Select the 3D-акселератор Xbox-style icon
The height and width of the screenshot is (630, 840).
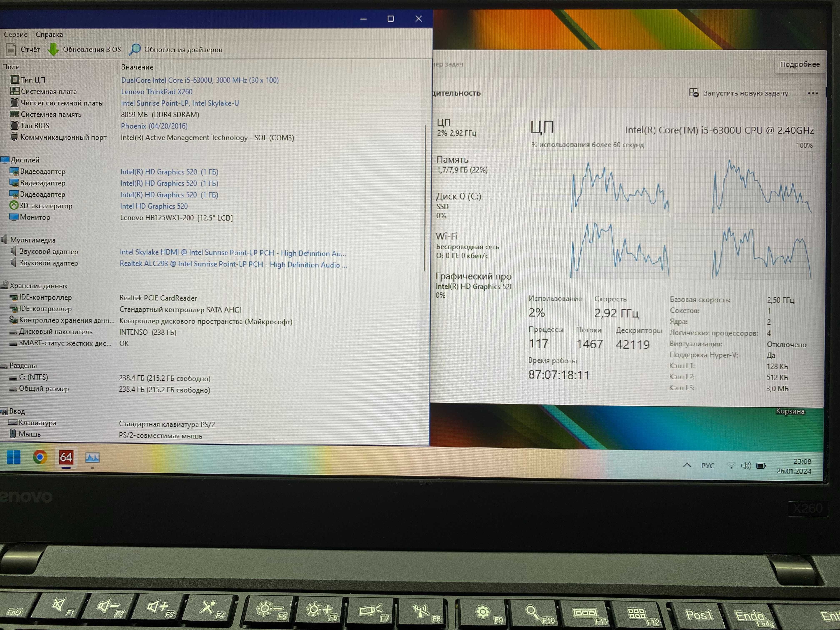point(14,205)
